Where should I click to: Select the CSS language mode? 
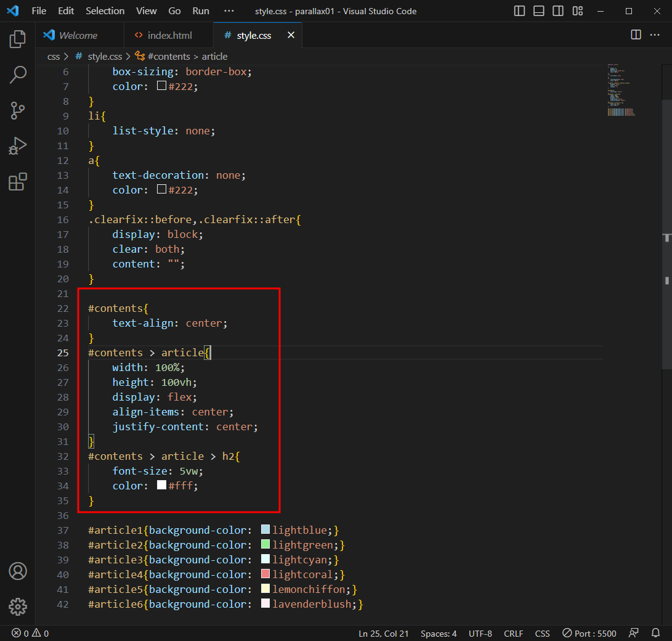point(542,633)
